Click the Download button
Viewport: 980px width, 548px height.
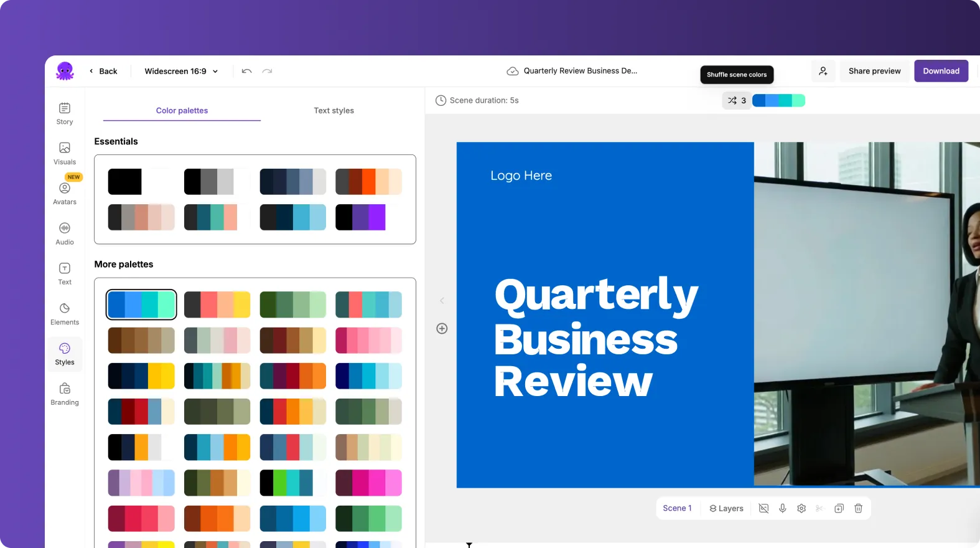pyautogui.click(x=941, y=71)
